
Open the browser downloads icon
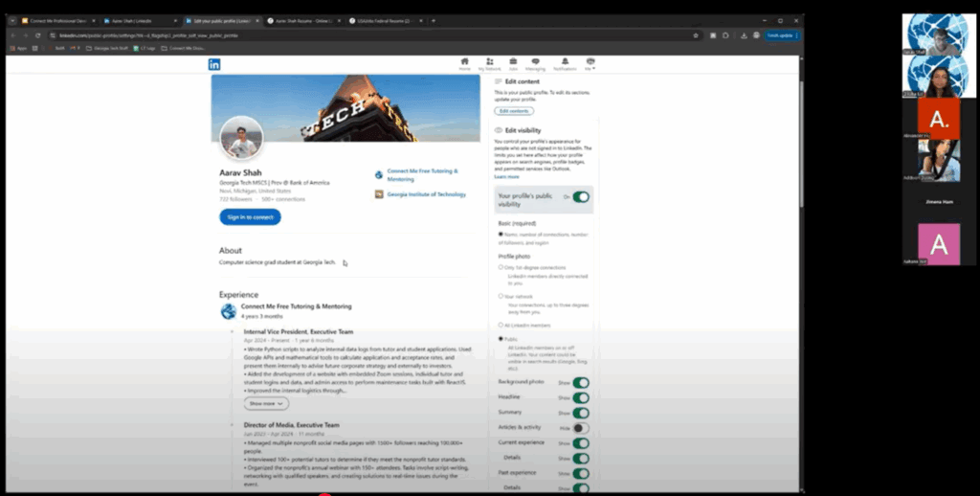point(744,35)
